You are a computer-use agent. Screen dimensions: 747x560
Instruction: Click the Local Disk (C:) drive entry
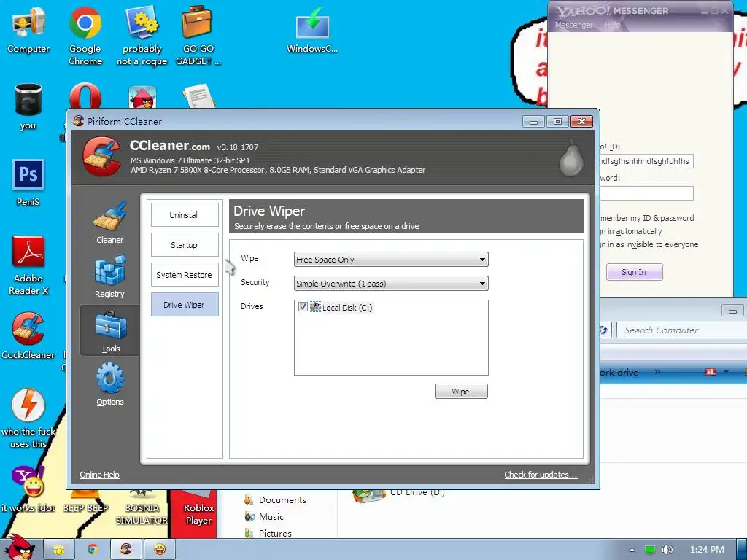341,307
